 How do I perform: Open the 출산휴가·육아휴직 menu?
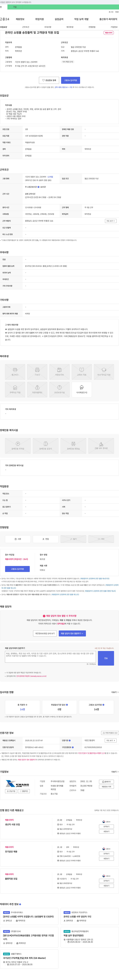click(x=108, y=19)
